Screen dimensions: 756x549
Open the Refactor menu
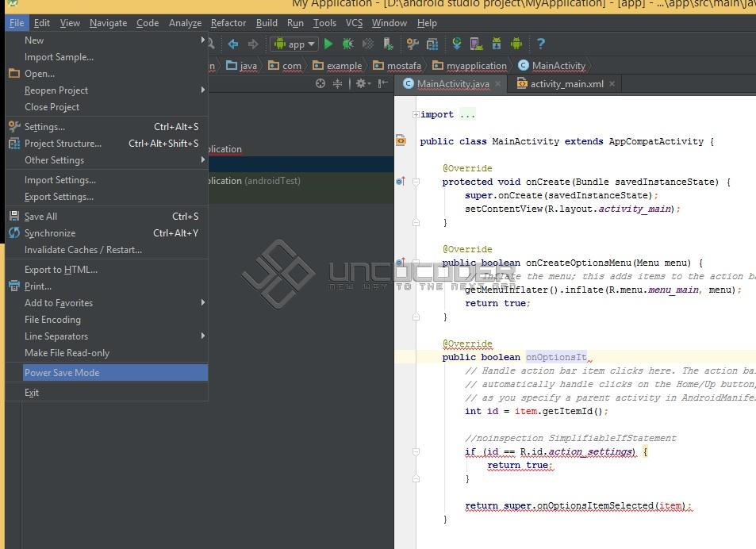tap(228, 23)
